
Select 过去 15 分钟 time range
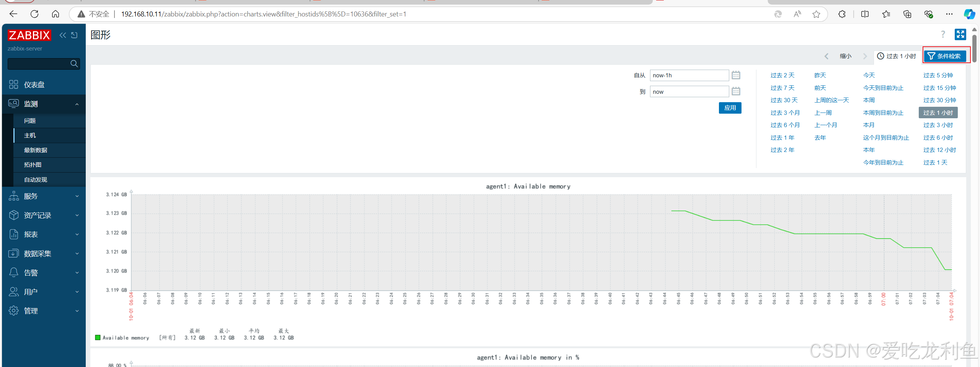939,88
